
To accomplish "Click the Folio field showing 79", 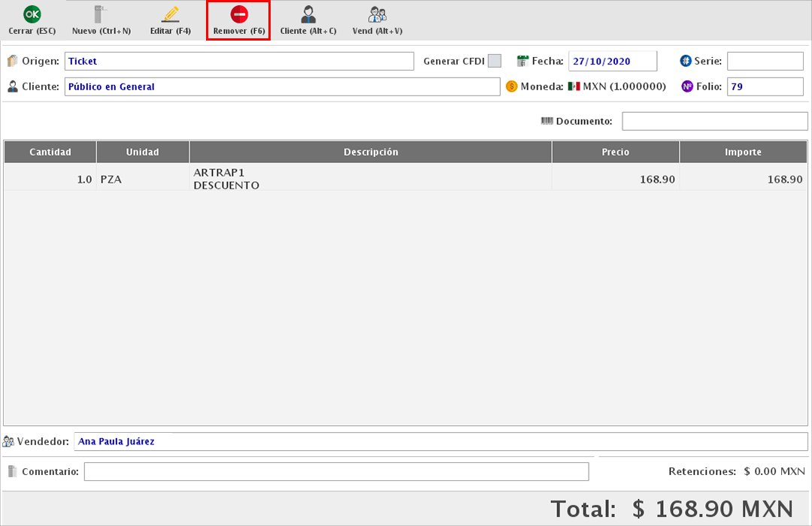I will [765, 86].
